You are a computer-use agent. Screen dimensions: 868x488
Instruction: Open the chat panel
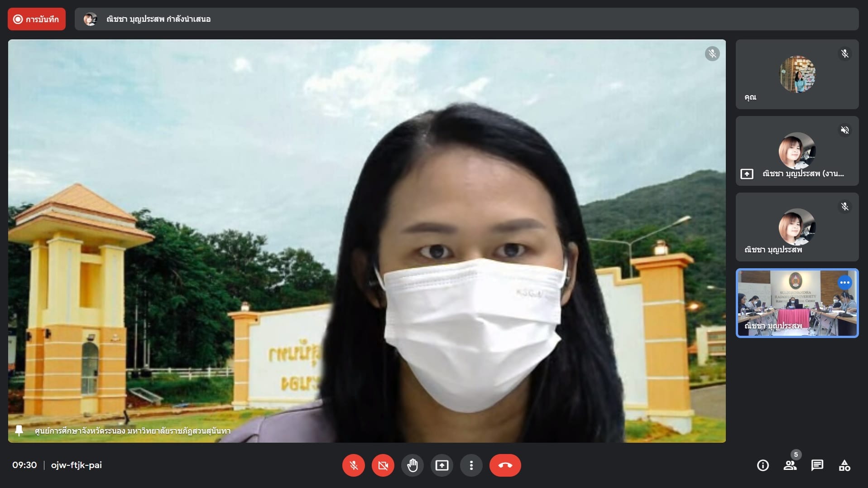(817, 465)
